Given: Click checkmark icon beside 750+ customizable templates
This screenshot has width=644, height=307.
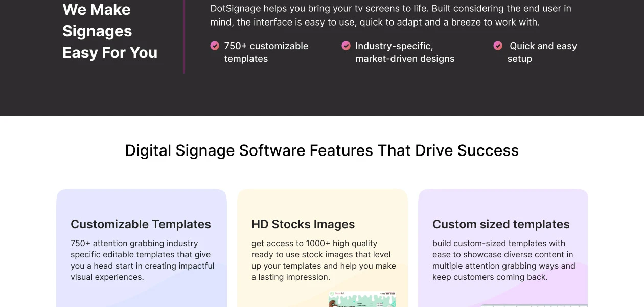Looking at the screenshot, I should point(215,46).
